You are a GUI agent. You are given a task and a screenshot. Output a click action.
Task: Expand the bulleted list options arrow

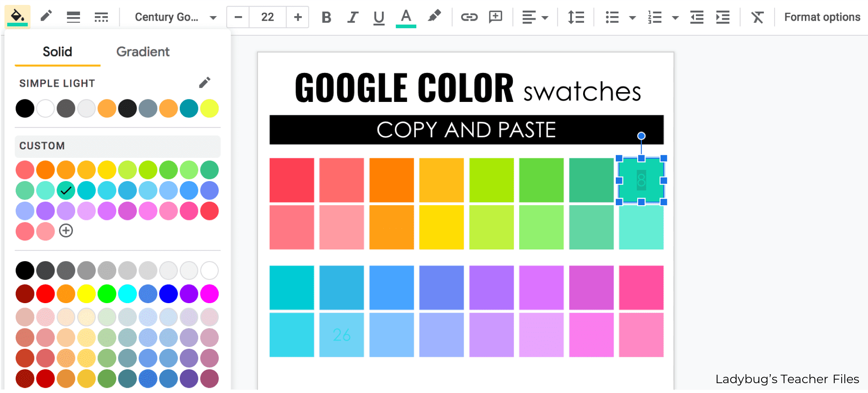pyautogui.click(x=632, y=18)
